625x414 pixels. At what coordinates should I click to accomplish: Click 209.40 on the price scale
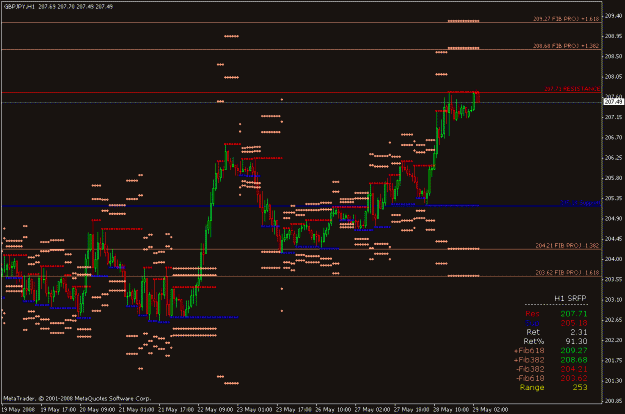pos(613,16)
